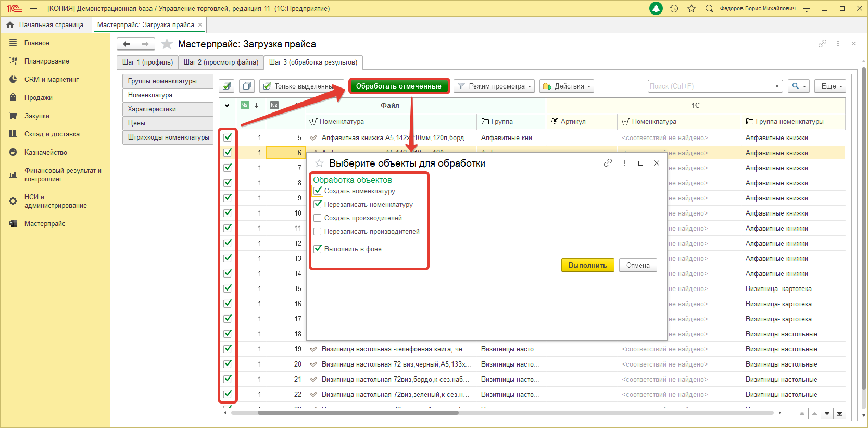This screenshot has width=868, height=428.
Task: Copy dialog link icon in dialog header
Action: (x=608, y=163)
